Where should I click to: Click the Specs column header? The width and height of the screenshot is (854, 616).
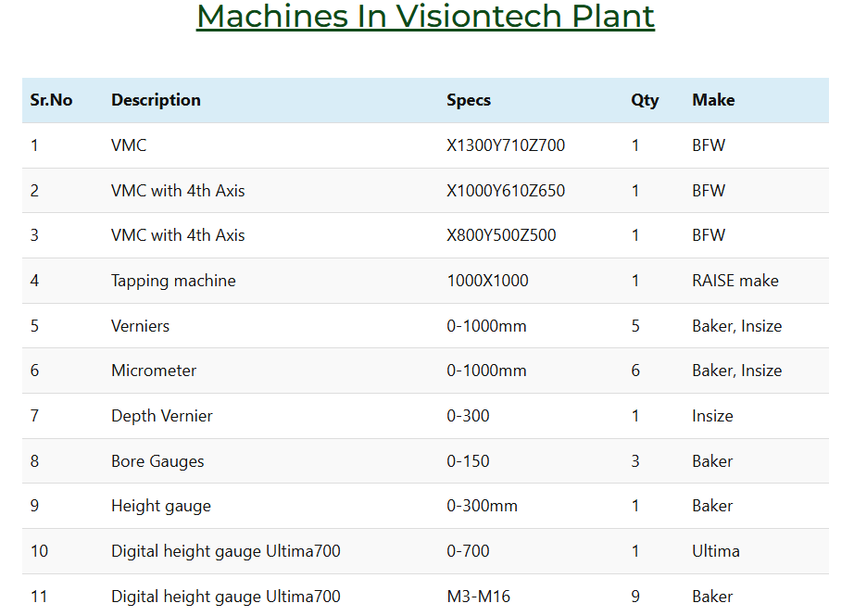(469, 100)
